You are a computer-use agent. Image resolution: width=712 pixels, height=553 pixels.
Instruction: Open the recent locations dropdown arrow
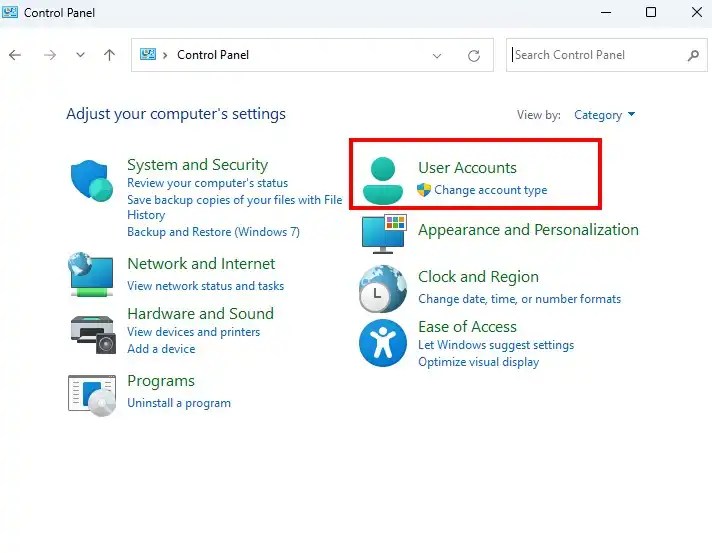click(x=80, y=55)
